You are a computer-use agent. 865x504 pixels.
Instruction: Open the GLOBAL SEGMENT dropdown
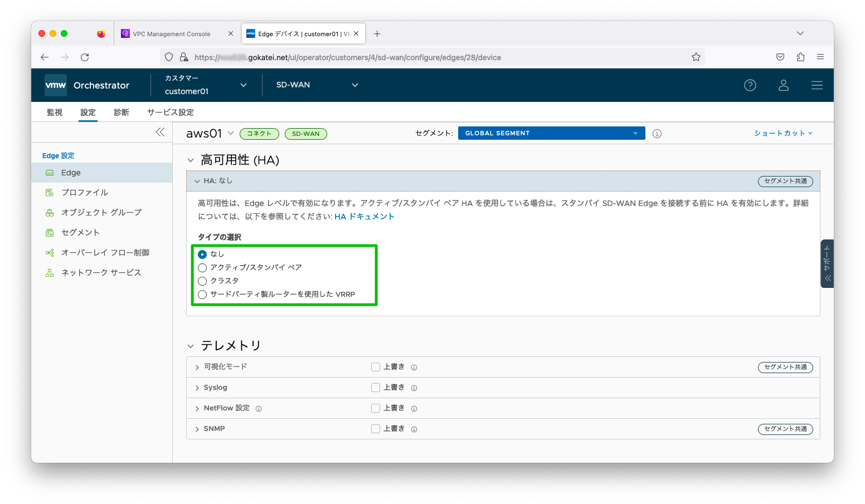pyautogui.click(x=551, y=133)
